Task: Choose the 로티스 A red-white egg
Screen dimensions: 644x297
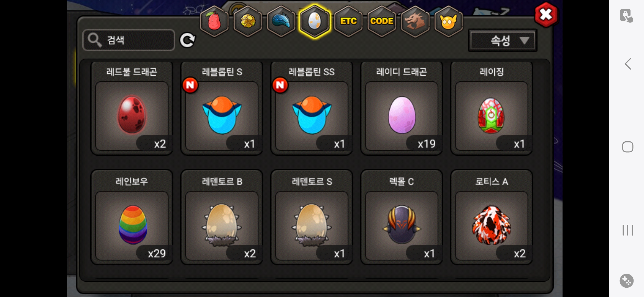Action: click(x=492, y=217)
